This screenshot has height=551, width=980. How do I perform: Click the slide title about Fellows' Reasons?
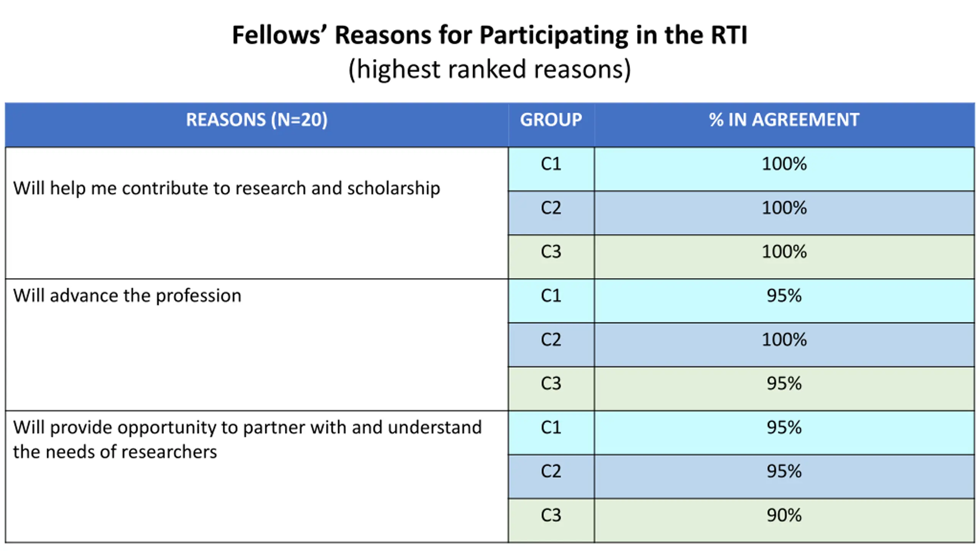[x=489, y=35]
